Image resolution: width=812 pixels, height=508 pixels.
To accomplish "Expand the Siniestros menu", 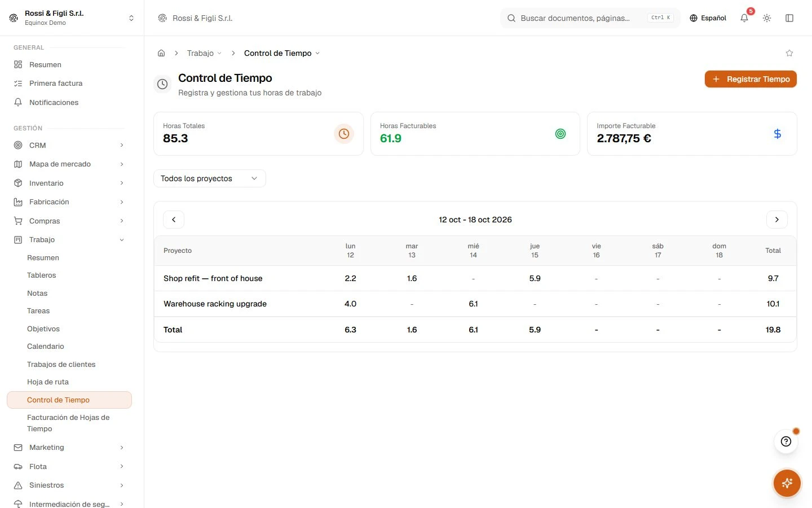I will tap(69, 485).
